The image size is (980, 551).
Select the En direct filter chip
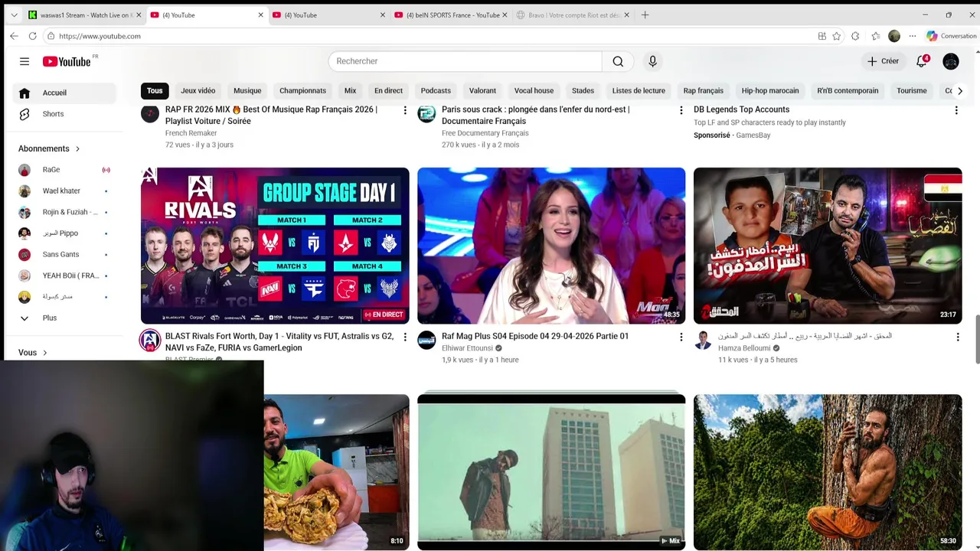388,91
